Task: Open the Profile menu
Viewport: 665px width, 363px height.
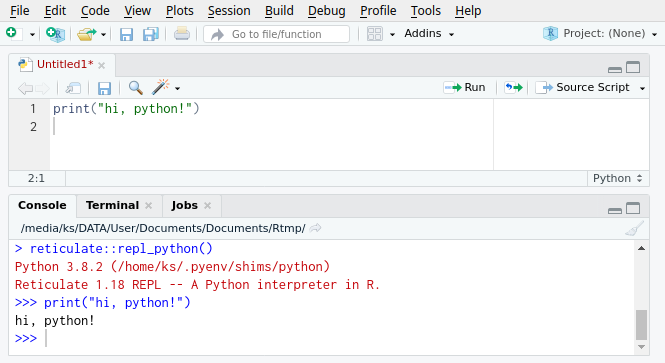Action: pos(378,11)
